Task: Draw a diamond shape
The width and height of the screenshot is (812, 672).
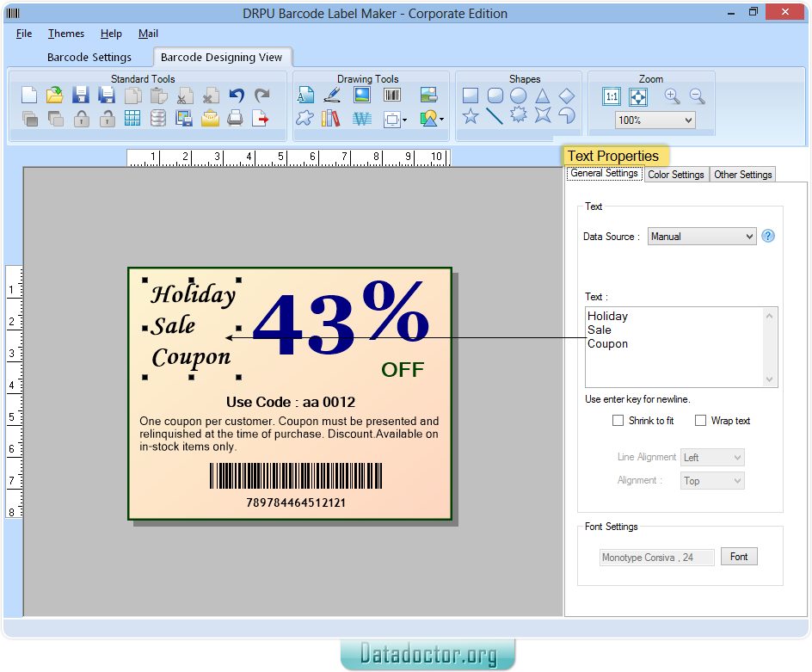Action: (x=567, y=96)
